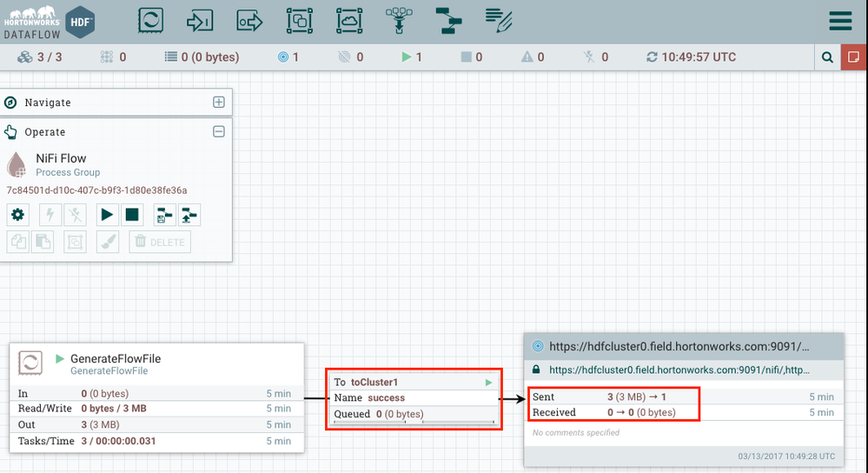This screenshot has width=868, height=473.
Task: Click the Disable crossed bolt button
Action: click(76, 215)
